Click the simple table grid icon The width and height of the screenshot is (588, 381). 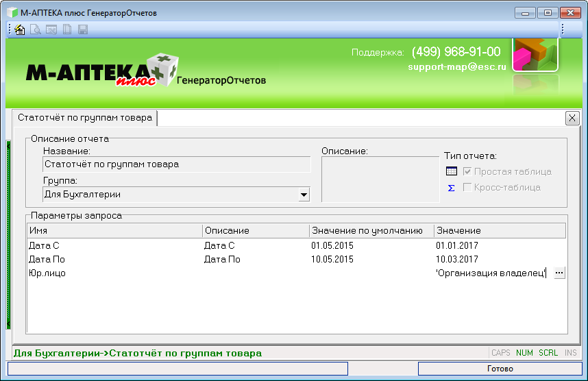pyautogui.click(x=452, y=171)
